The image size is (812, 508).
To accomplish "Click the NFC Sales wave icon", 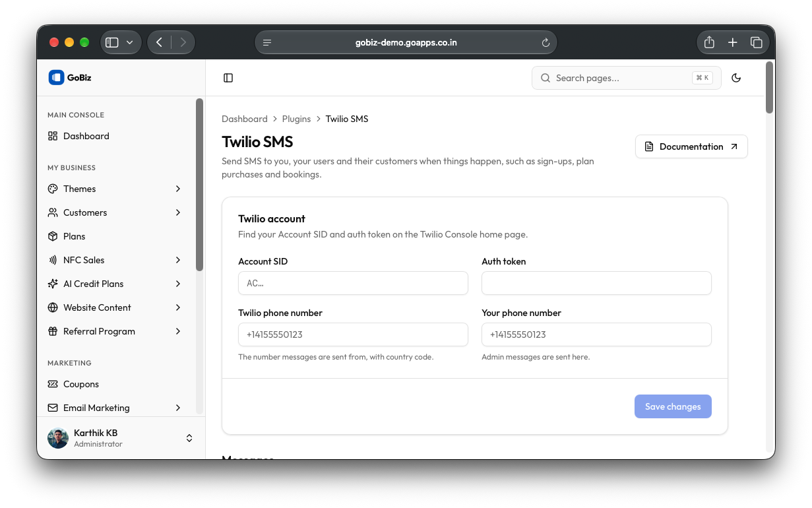I will (53, 260).
